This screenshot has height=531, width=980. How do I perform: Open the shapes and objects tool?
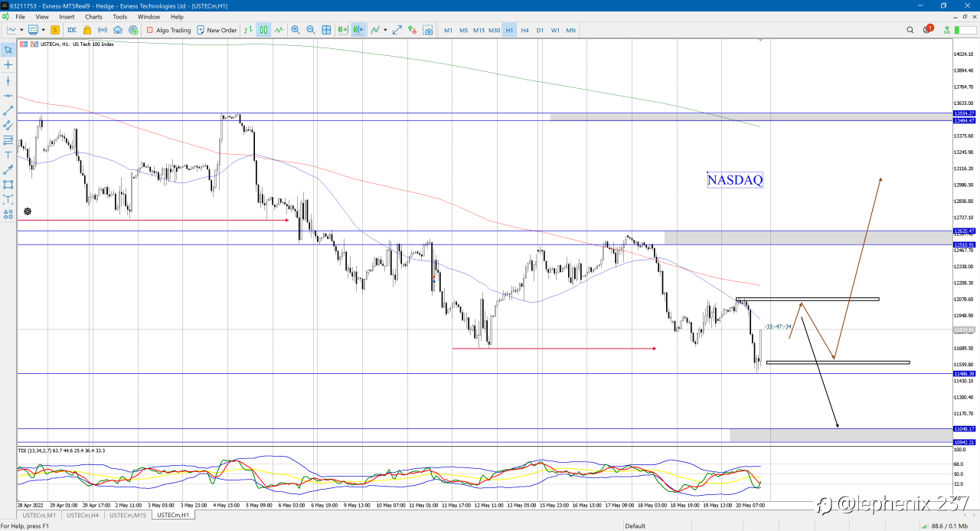pos(8,214)
